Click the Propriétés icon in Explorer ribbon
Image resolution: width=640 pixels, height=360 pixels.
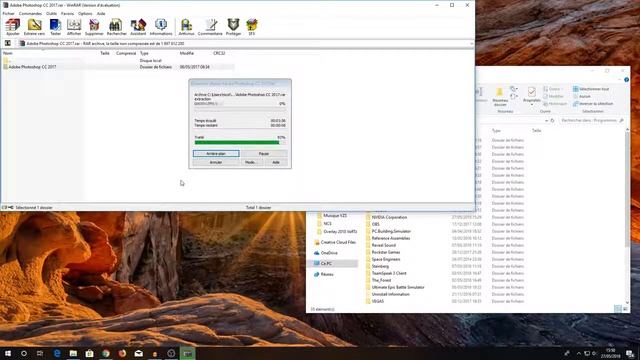tap(531, 96)
